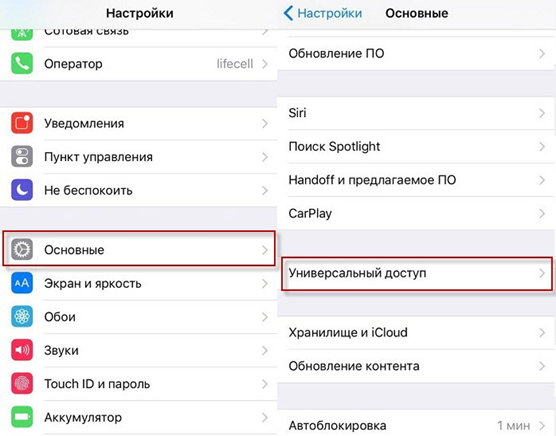
Task: Tap the gray gear Основные icon
Action: 22,250
